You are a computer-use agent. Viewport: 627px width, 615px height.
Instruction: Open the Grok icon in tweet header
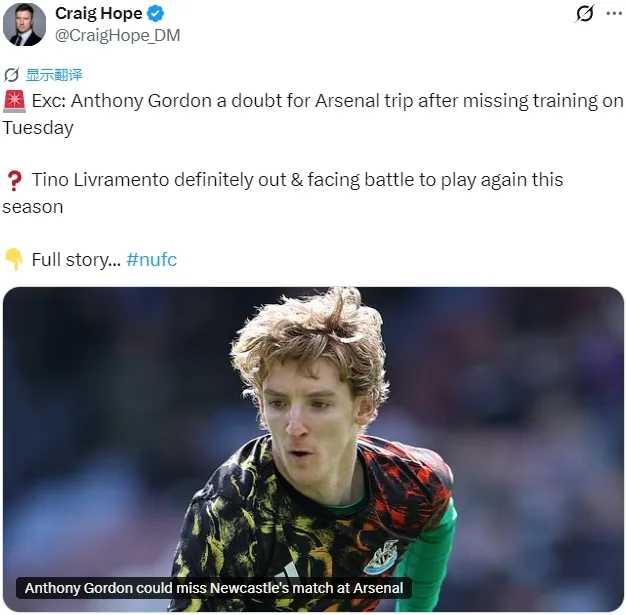[x=586, y=14]
